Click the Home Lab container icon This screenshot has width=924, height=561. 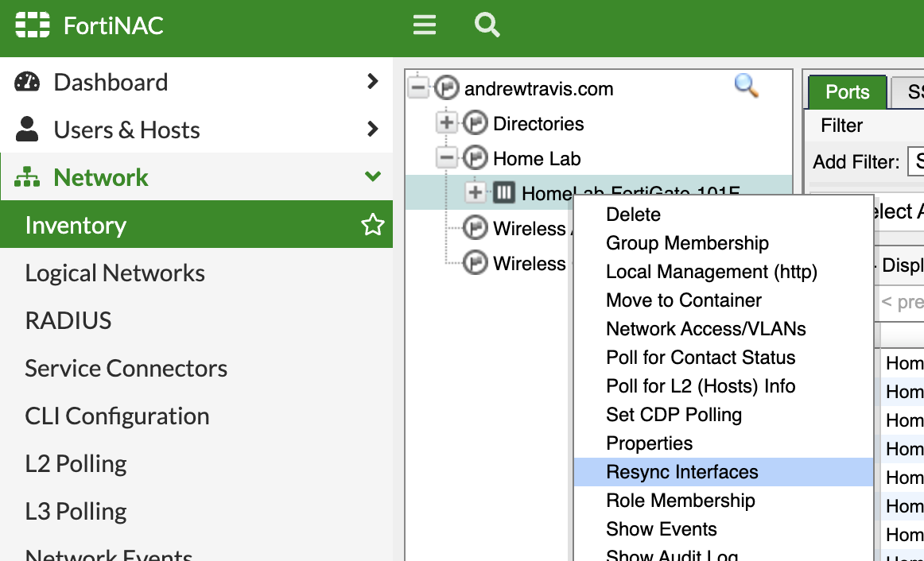[x=475, y=158]
